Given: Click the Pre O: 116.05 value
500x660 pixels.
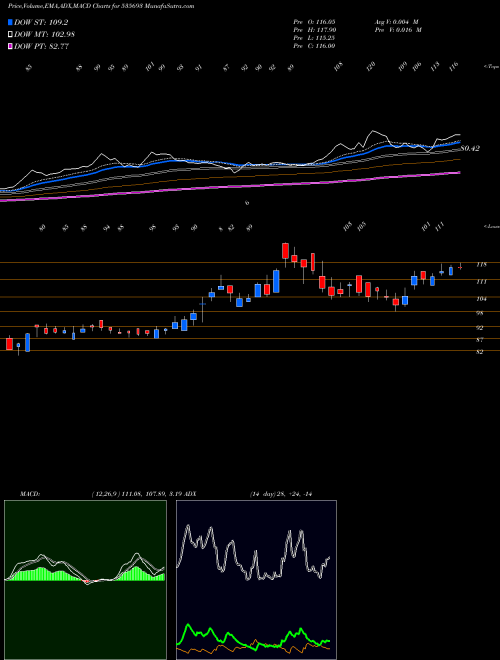Looking at the screenshot, I should tap(314, 21).
